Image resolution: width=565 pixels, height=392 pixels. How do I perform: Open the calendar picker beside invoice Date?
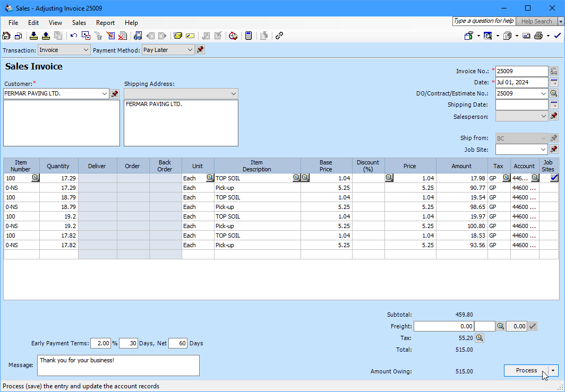coord(554,82)
